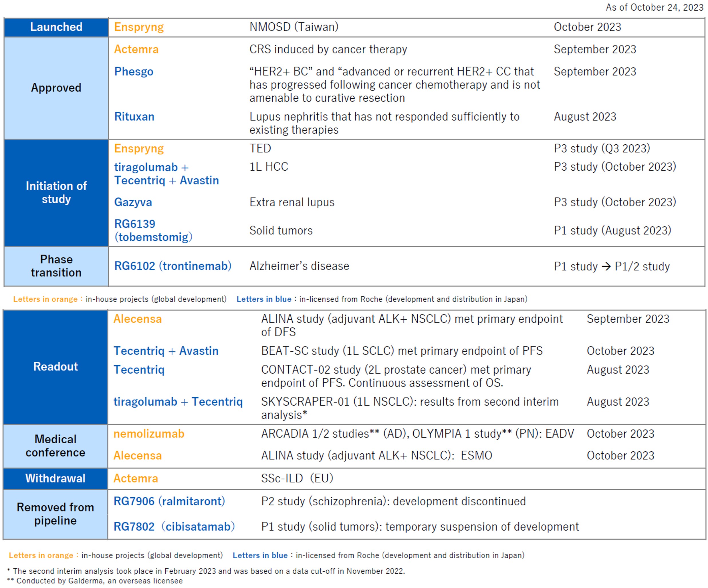This screenshot has height=588, width=708.
Task: Click the 'Initiation of study' category cell
Action: click(56, 193)
